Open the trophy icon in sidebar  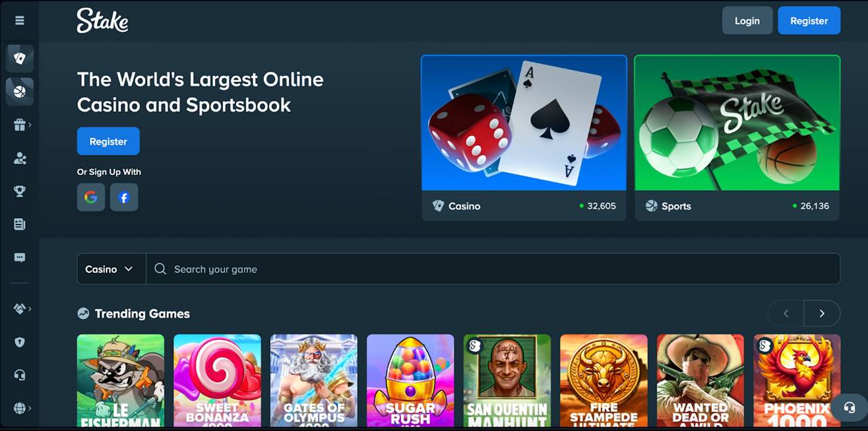[x=20, y=191]
